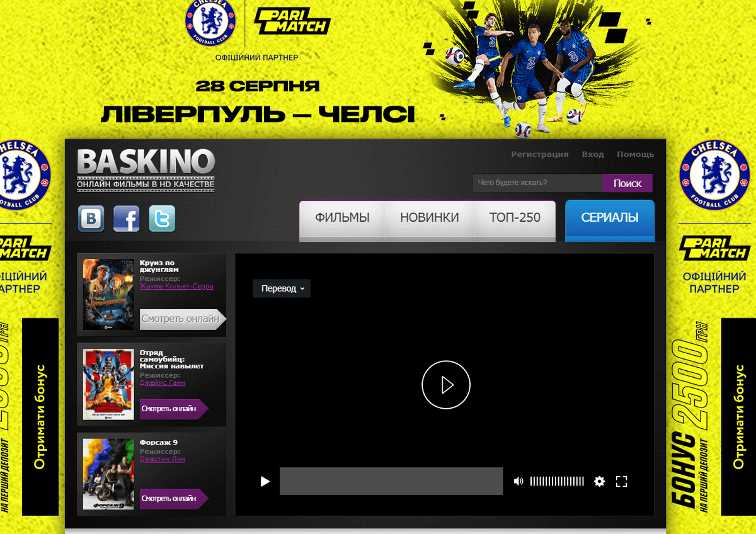The height and width of the screenshot is (534, 756).
Task: Open player settings gear icon
Action: [599, 481]
